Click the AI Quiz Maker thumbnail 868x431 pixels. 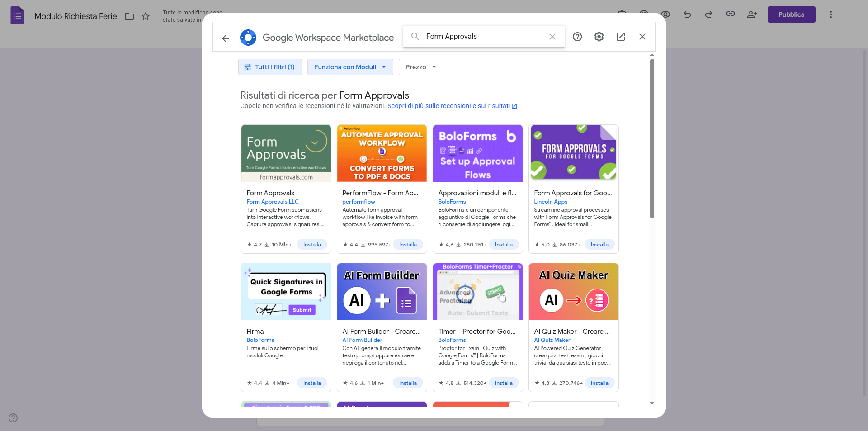pyautogui.click(x=573, y=291)
